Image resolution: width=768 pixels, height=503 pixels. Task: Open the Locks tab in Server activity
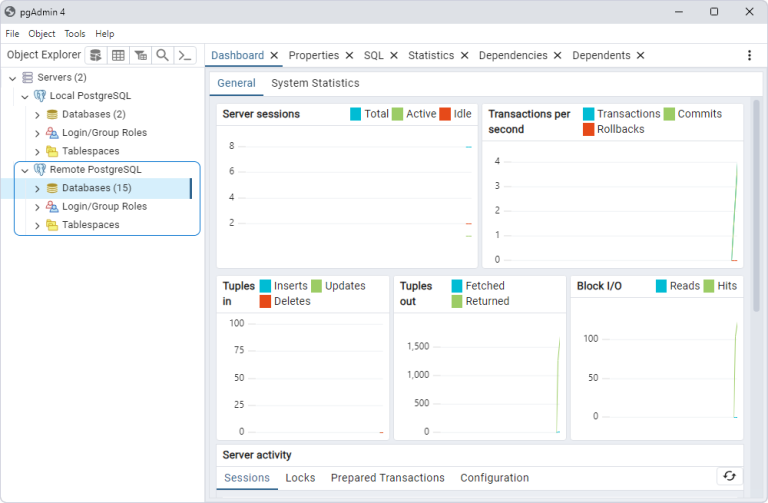click(300, 478)
